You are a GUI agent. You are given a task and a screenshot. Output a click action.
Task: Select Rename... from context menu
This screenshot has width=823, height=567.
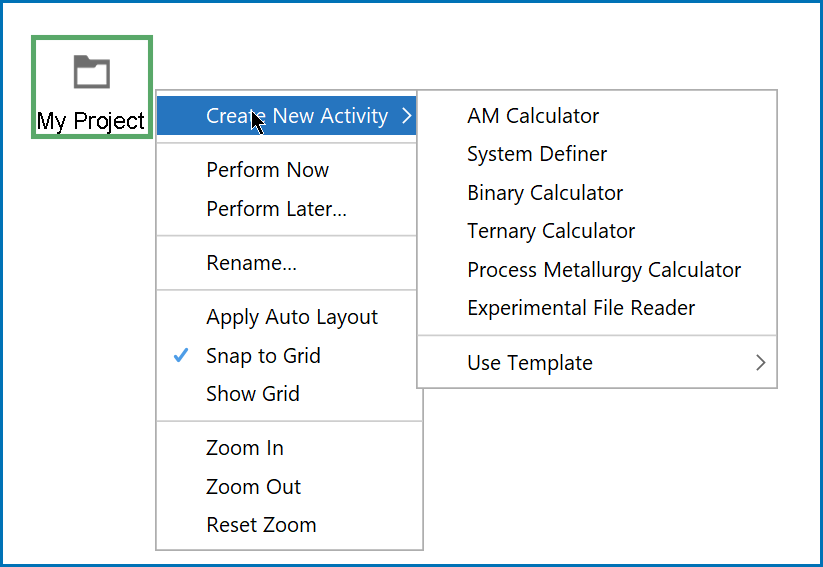287,263
